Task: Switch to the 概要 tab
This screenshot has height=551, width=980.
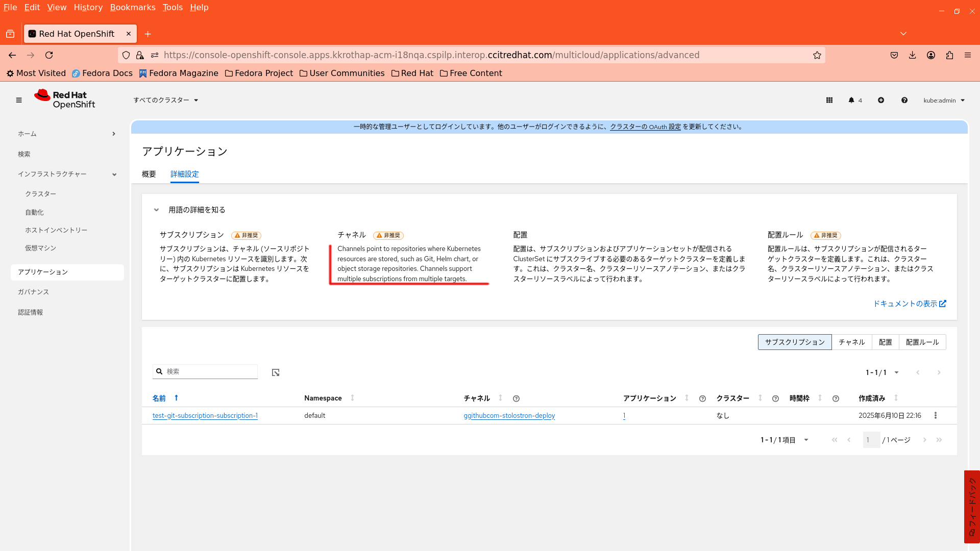Action: (x=149, y=174)
